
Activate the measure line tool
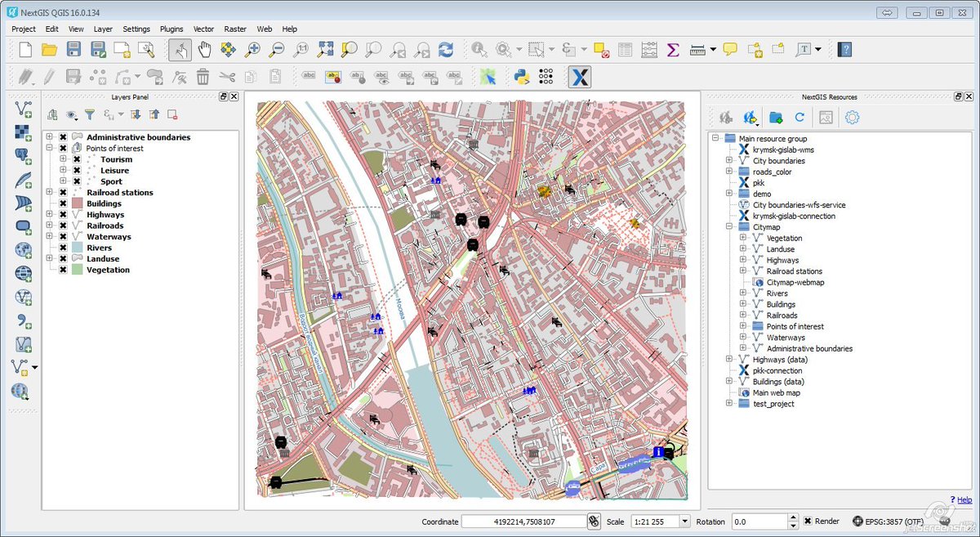tap(698, 49)
